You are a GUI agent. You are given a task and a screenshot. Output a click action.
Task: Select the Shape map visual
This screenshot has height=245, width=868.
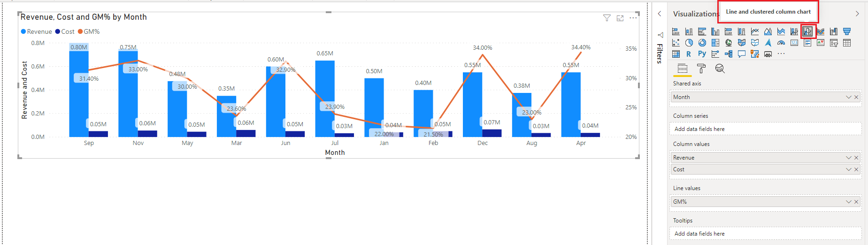(754, 43)
